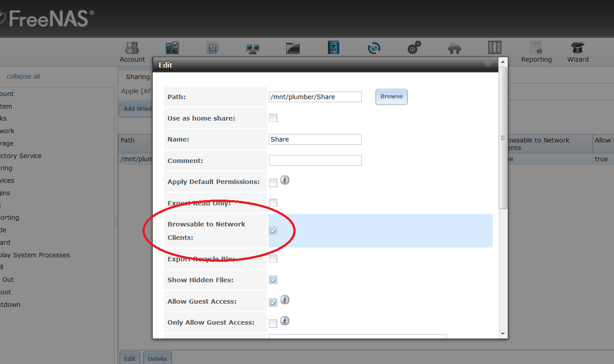The width and height of the screenshot is (614, 364).
Task: Enable the Export Recycle Bin checkbox
Action: 273,259
